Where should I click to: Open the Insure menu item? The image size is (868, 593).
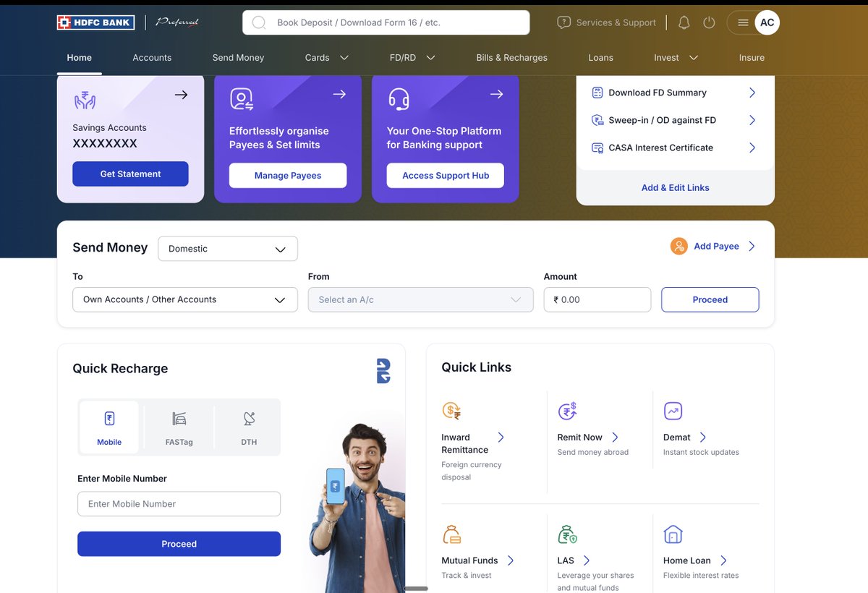(x=752, y=58)
